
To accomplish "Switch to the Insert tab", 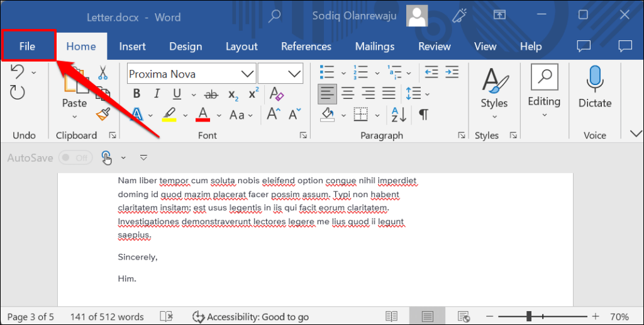I will [132, 46].
